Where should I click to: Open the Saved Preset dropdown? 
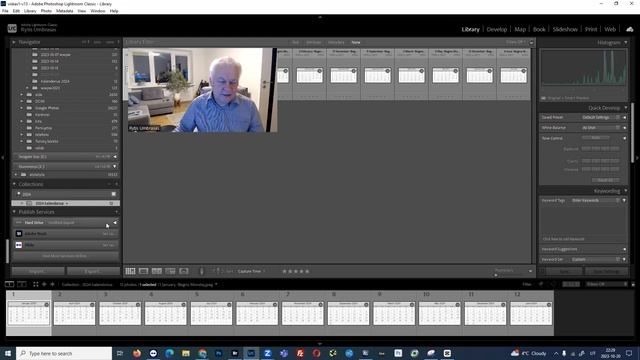coord(600,117)
